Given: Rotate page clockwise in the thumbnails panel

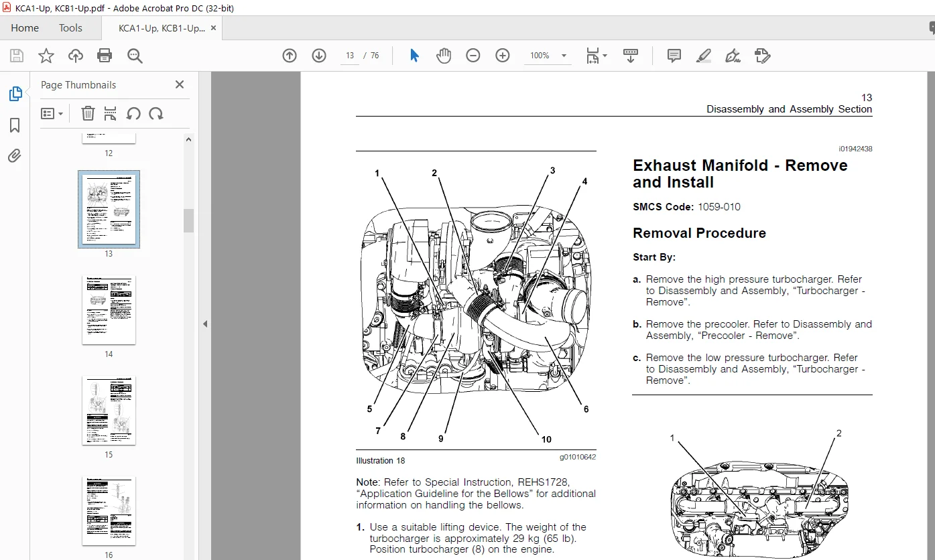Looking at the screenshot, I should (x=156, y=113).
